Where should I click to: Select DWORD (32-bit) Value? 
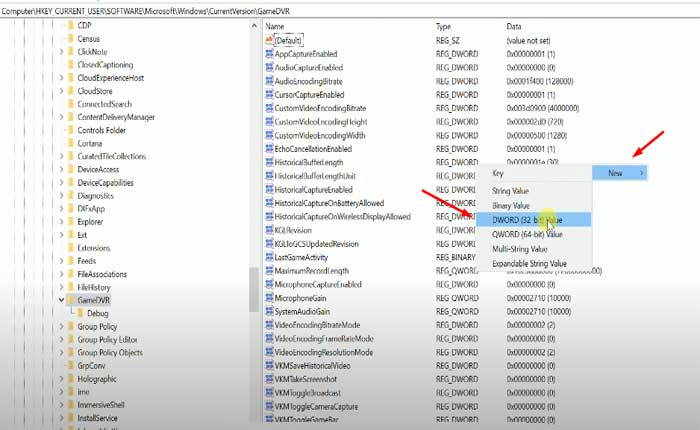534,220
